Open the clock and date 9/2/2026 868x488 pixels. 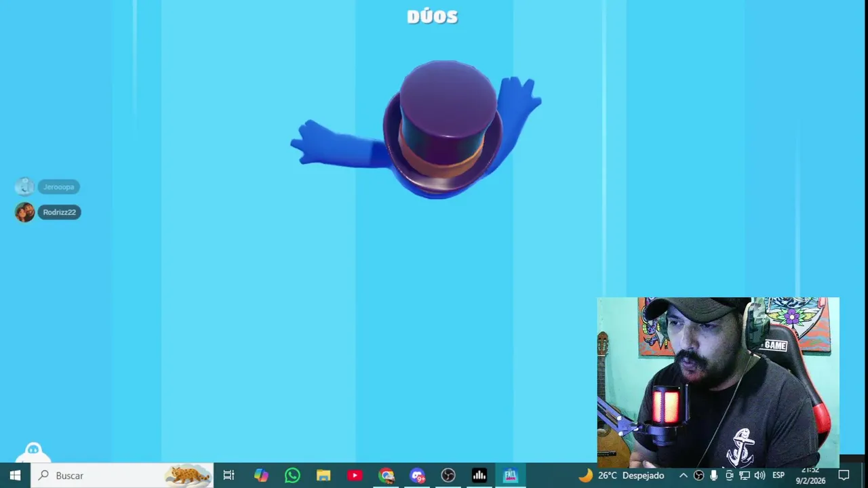pyautogui.click(x=810, y=475)
